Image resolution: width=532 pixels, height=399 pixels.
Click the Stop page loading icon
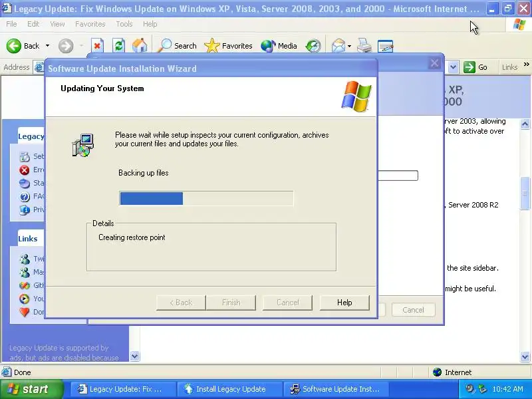pos(97,46)
